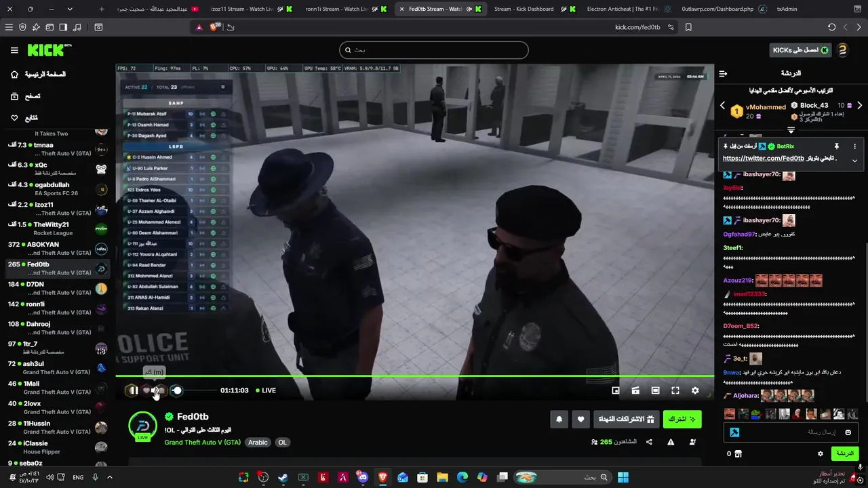Report the stream via warning icon
868x488 pixels.
pyautogui.click(x=671, y=442)
